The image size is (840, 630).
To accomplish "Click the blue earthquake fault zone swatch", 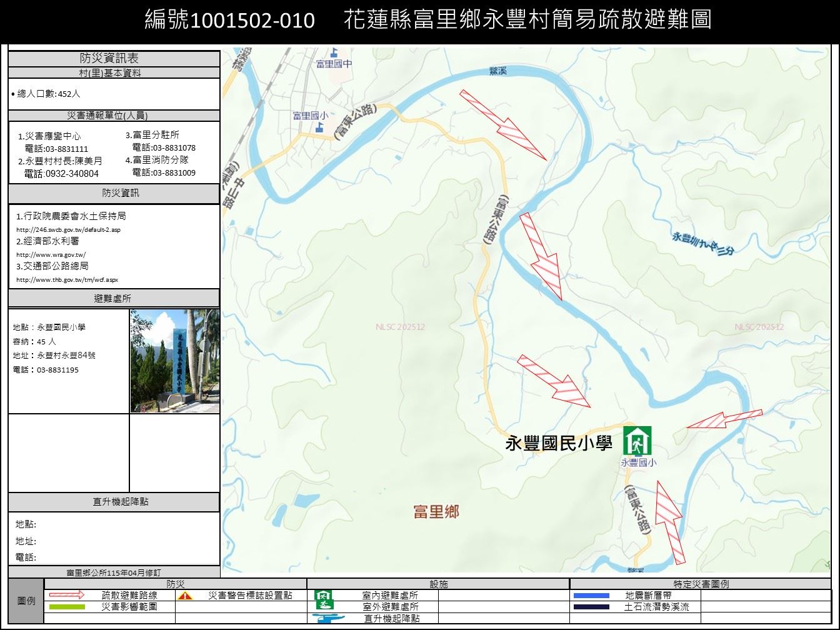I will click(591, 596).
